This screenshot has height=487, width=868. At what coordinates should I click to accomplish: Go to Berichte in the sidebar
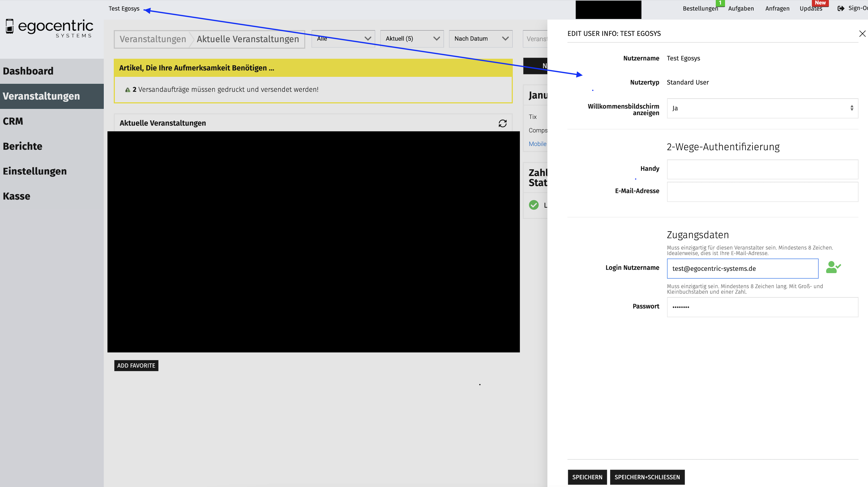tap(23, 146)
